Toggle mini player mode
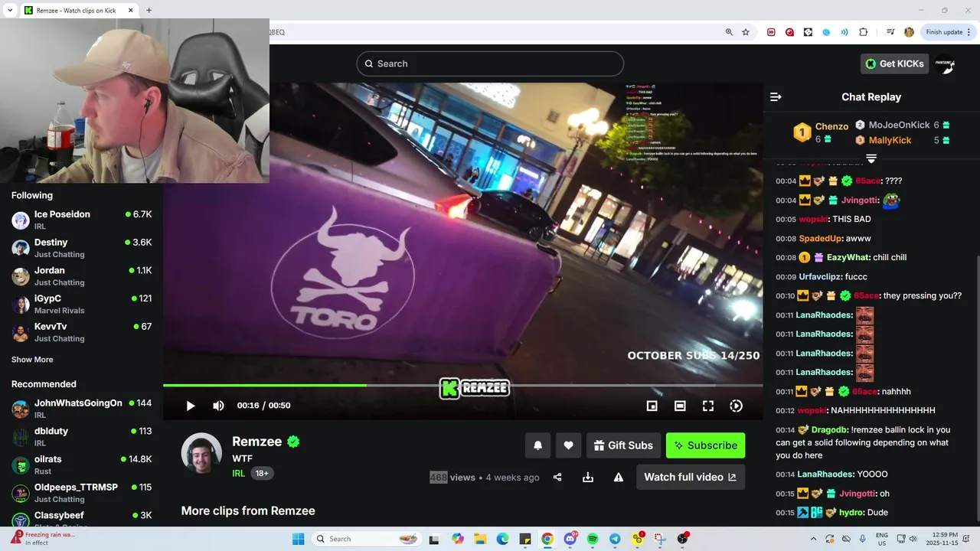The height and width of the screenshot is (551, 980). click(652, 406)
